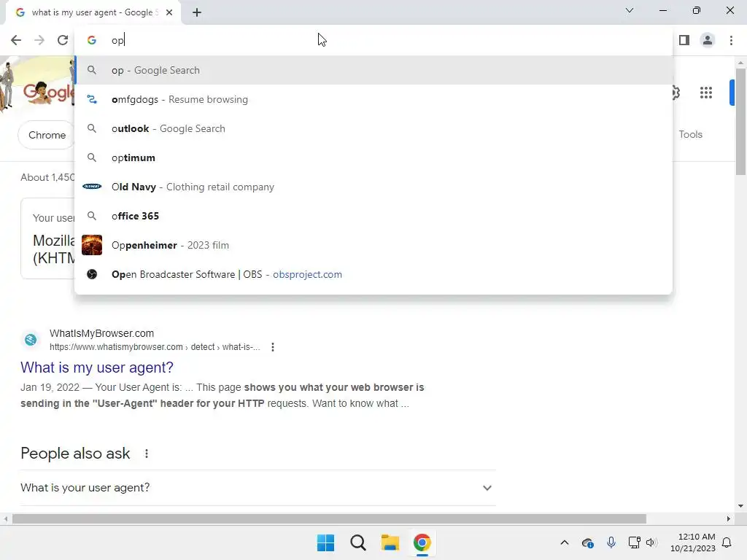This screenshot has height=560, width=747.
Task: Open the Windows Start menu
Action: click(326, 542)
